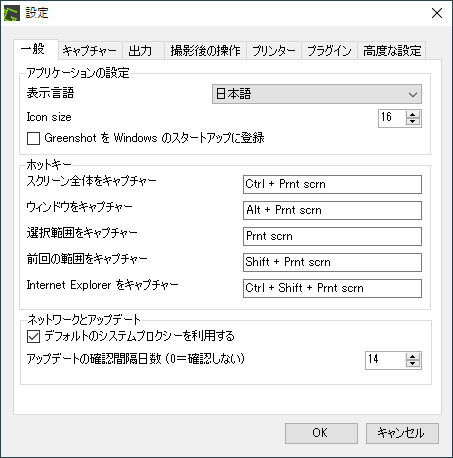Click the Greenshot icon in the title bar
The height and width of the screenshot is (458, 453).
[12, 13]
